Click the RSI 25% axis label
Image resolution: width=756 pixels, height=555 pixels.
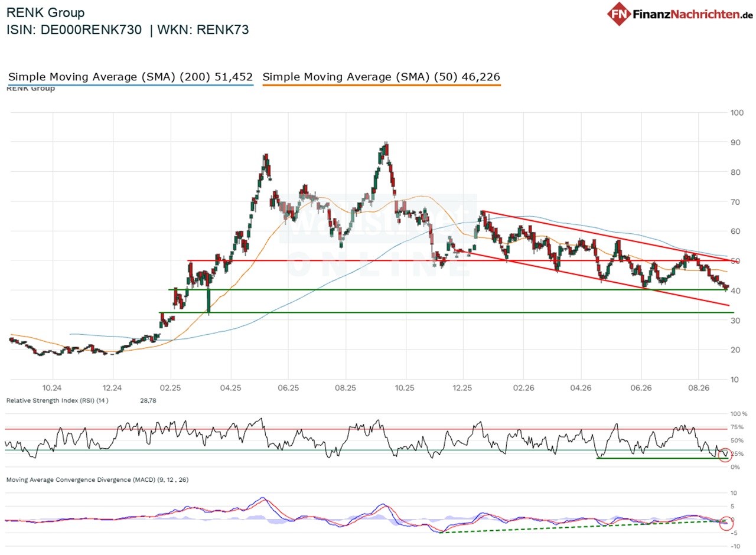[737, 453]
